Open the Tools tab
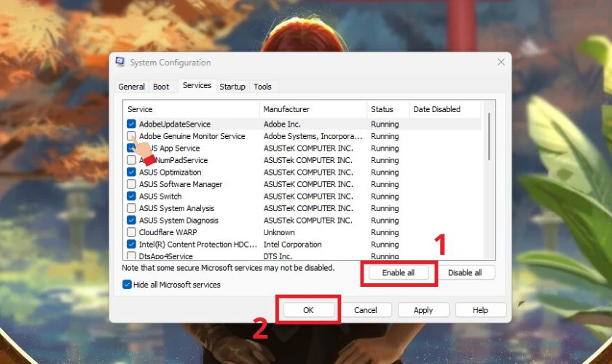 click(x=262, y=87)
